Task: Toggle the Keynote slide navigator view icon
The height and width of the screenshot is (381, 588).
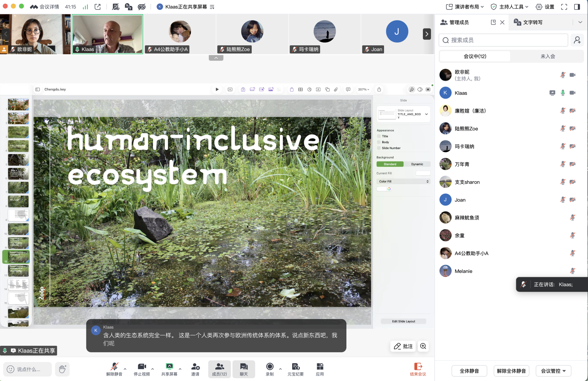Action: pos(38,90)
